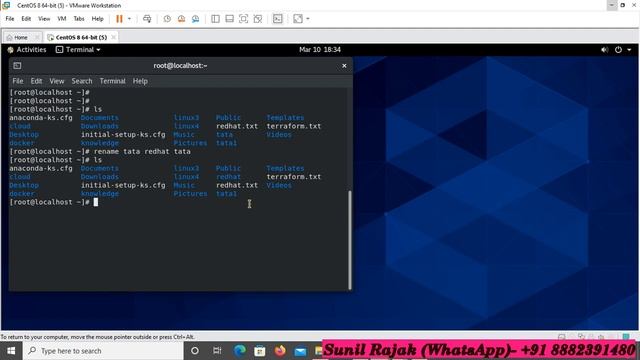Close the CentOS 8 64-bit (5) tab
Image resolution: width=640 pixels, height=360 pixels.
click(113, 37)
